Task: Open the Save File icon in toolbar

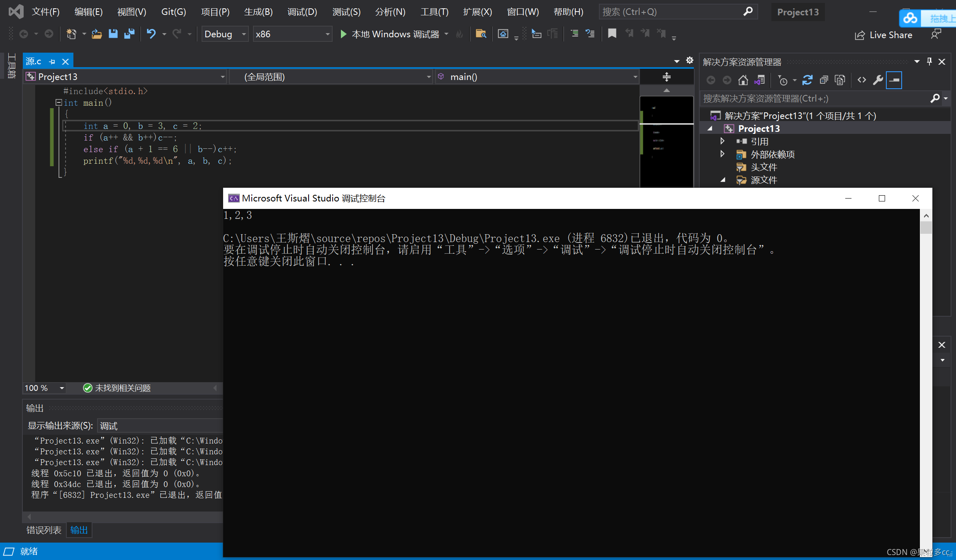Action: coord(114,35)
